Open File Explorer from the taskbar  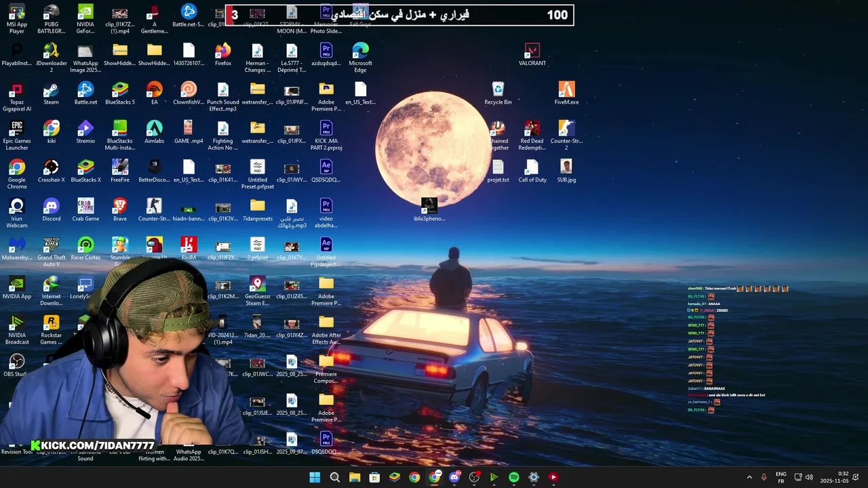tap(355, 477)
